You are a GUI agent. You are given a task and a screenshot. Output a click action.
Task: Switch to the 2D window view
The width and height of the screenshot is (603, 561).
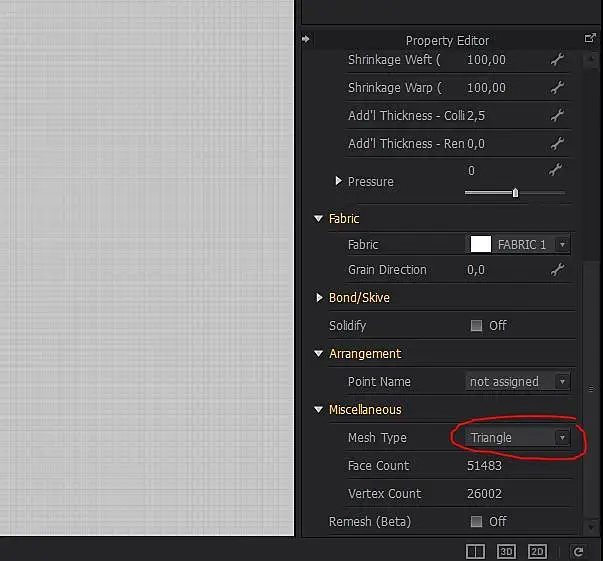537,551
